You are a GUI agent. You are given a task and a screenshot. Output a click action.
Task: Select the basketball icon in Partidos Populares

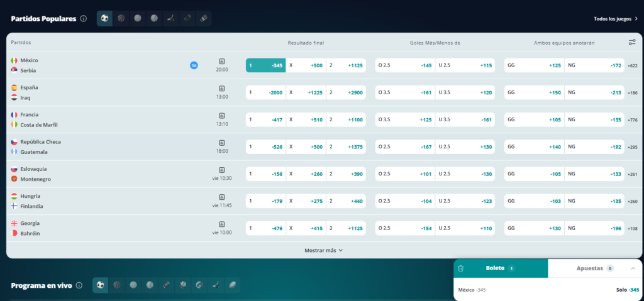pyautogui.click(x=121, y=18)
